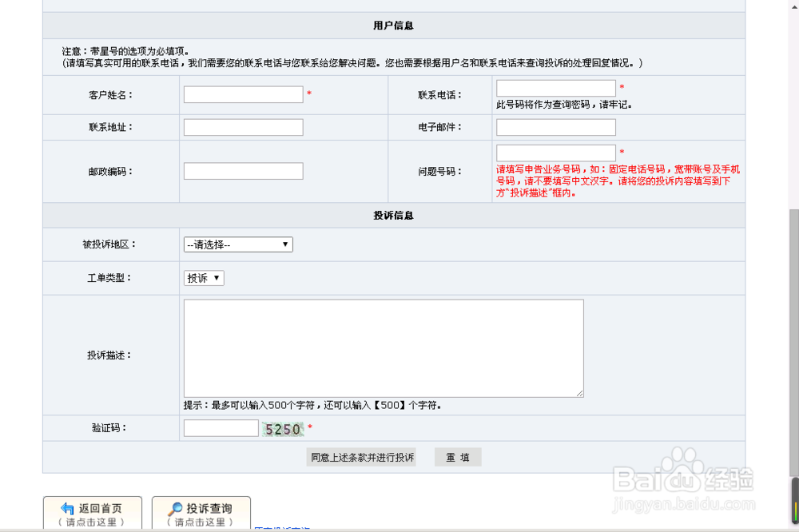The image size is (799, 532).
Task: Click the 返回首页 button
Action: 92,511
